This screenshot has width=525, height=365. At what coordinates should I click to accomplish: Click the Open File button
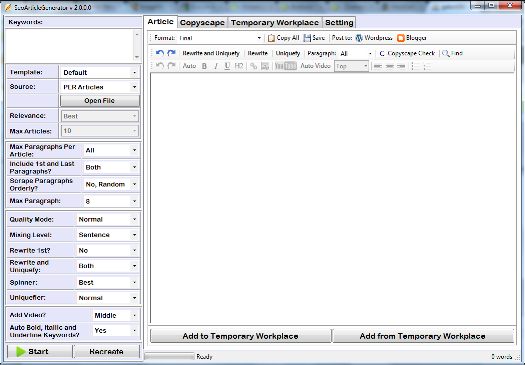pos(99,101)
